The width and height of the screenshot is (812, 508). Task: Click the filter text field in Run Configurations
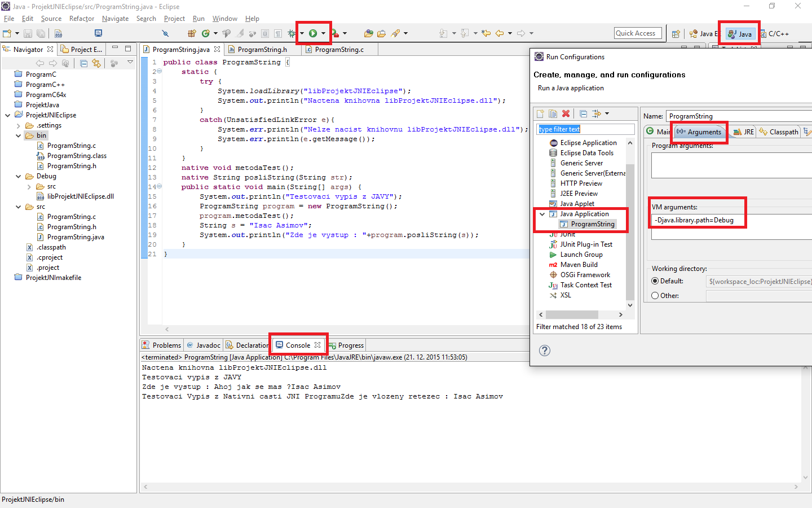(585, 129)
